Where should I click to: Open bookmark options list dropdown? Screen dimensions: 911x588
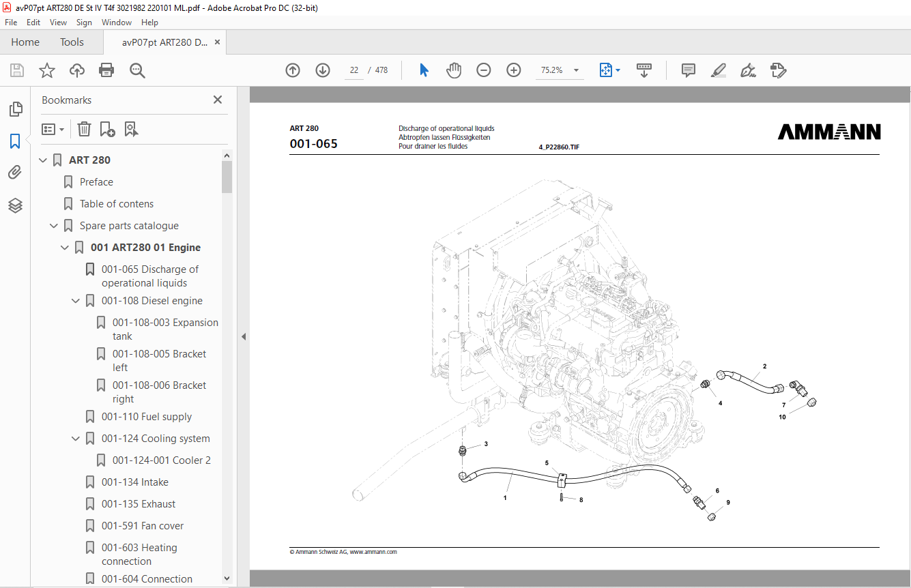53,129
